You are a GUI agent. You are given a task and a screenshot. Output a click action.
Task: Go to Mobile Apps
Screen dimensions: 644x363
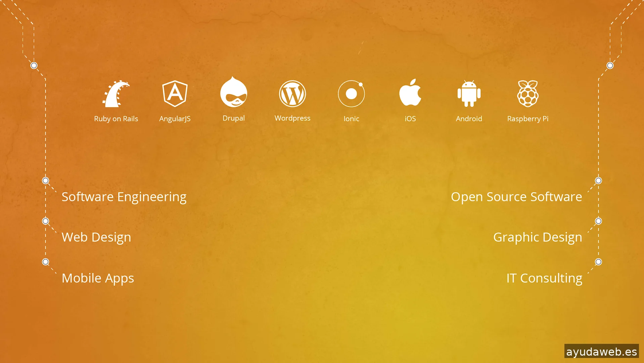(x=98, y=278)
